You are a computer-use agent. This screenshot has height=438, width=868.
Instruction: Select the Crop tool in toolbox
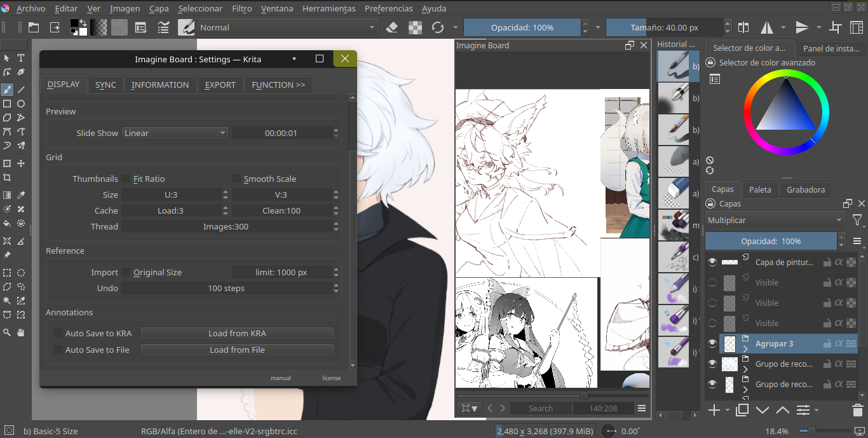pos(7,177)
